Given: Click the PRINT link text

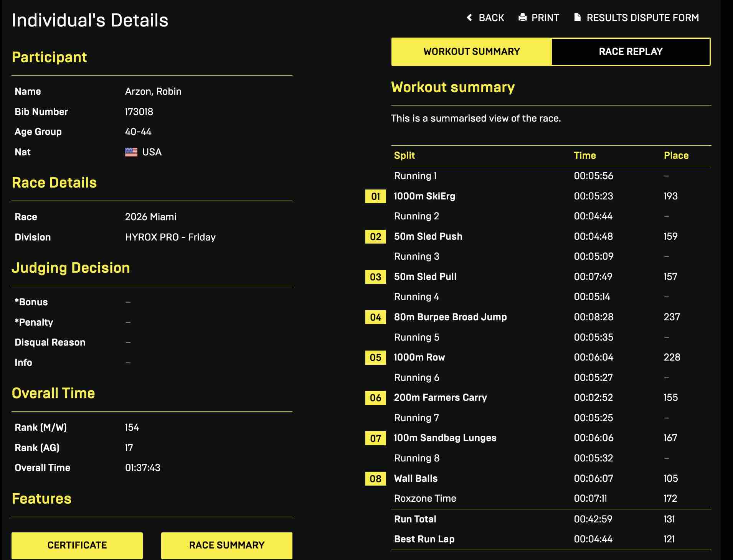Looking at the screenshot, I should [545, 18].
